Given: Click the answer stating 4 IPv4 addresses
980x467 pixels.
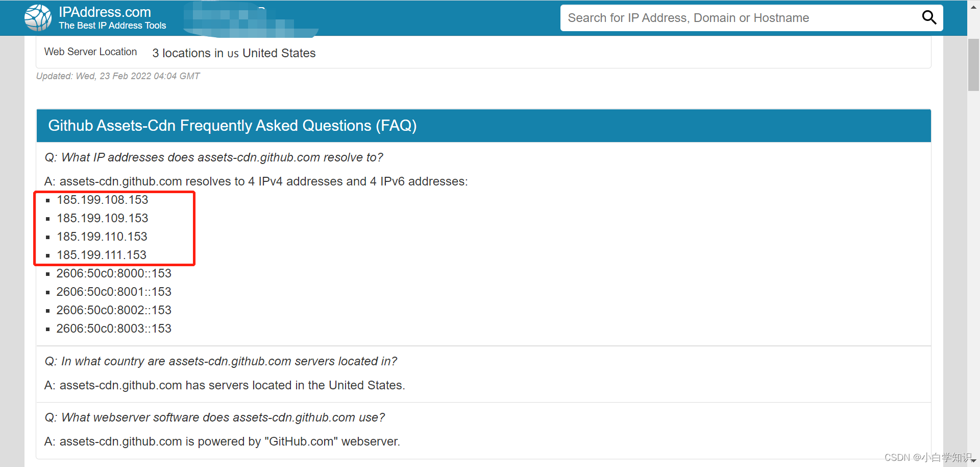Looking at the screenshot, I should tap(256, 181).
